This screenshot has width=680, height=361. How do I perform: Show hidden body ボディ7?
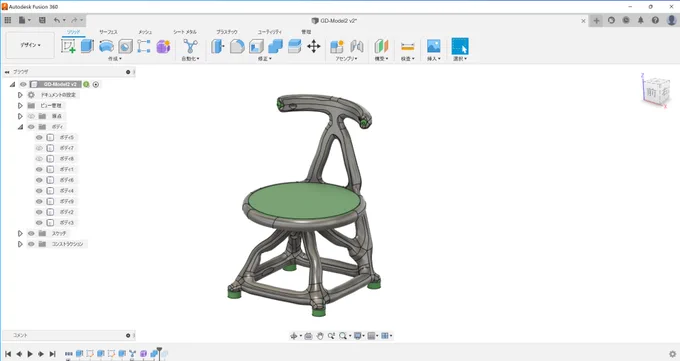click(39, 148)
